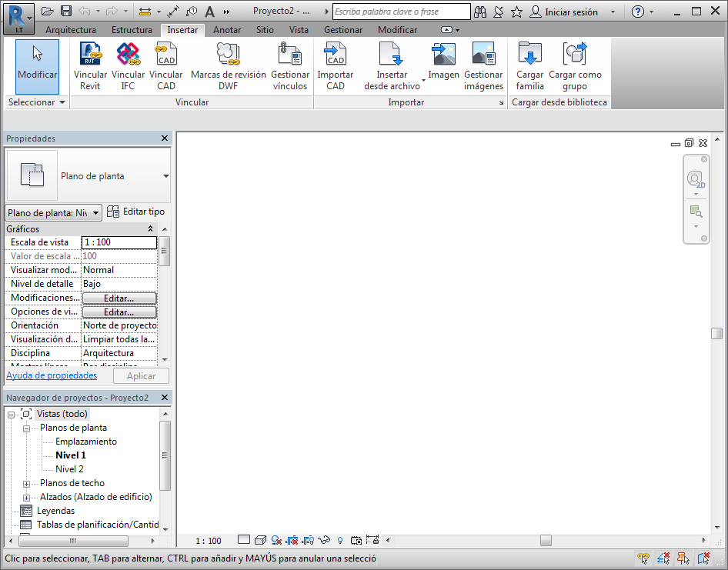Click the drawing area horizontal scrollbar thumb
The height and width of the screenshot is (570, 728).
(546, 540)
